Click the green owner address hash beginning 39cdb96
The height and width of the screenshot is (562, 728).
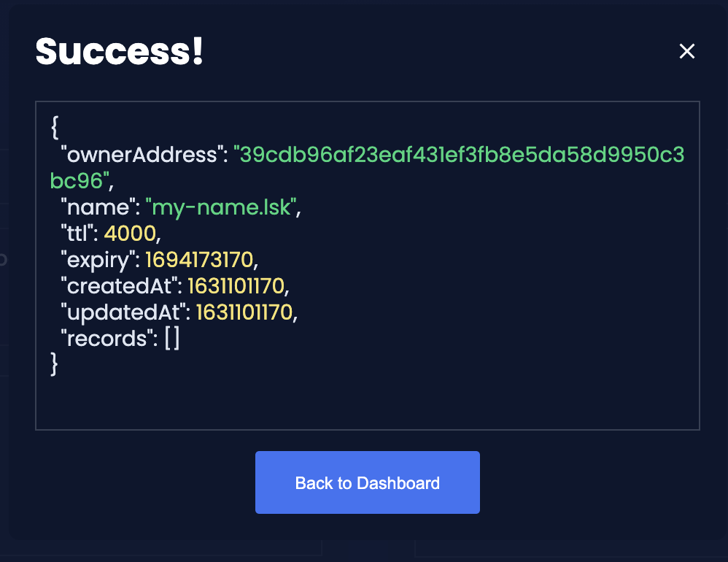pos(459,155)
